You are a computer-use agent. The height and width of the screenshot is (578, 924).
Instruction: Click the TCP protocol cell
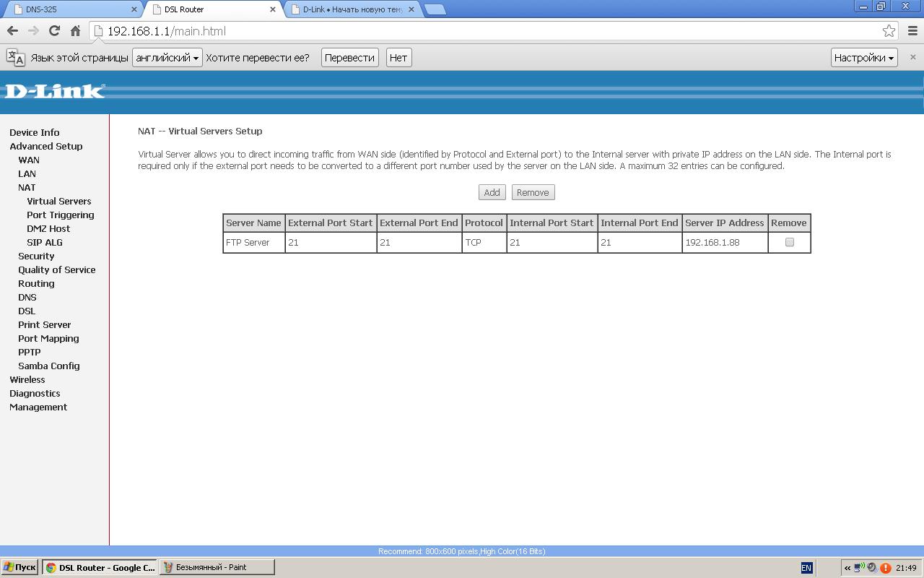click(484, 243)
